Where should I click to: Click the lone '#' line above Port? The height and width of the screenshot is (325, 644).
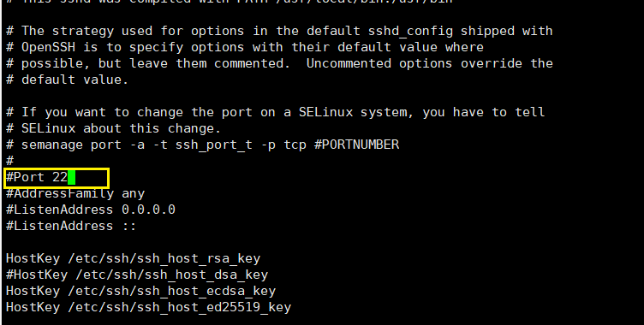pos(10,161)
